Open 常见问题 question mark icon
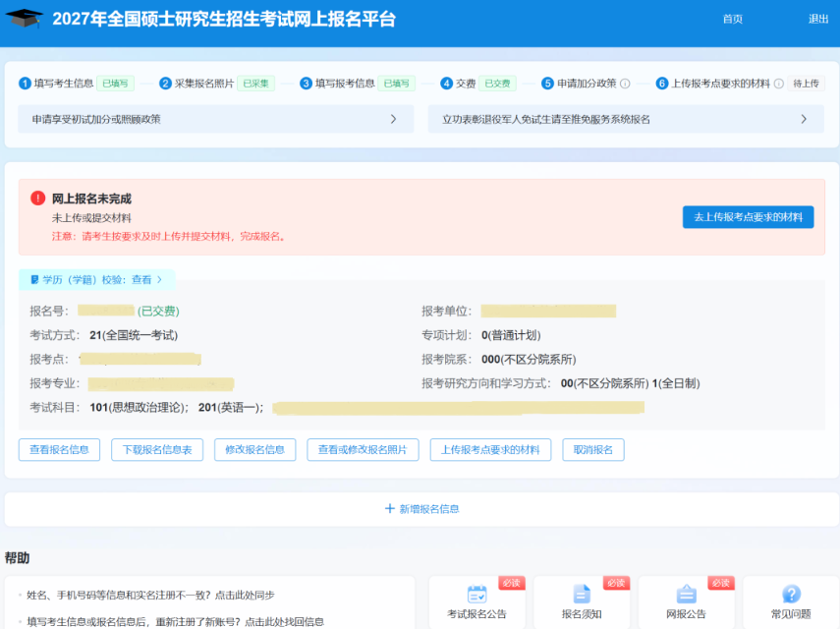This screenshot has height=629, width=840. tap(791, 594)
